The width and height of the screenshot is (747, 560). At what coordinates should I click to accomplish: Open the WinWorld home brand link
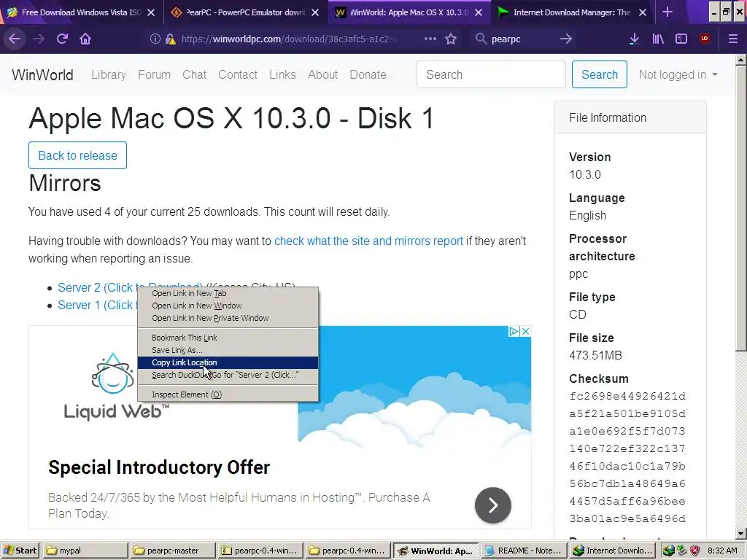point(42,75)
